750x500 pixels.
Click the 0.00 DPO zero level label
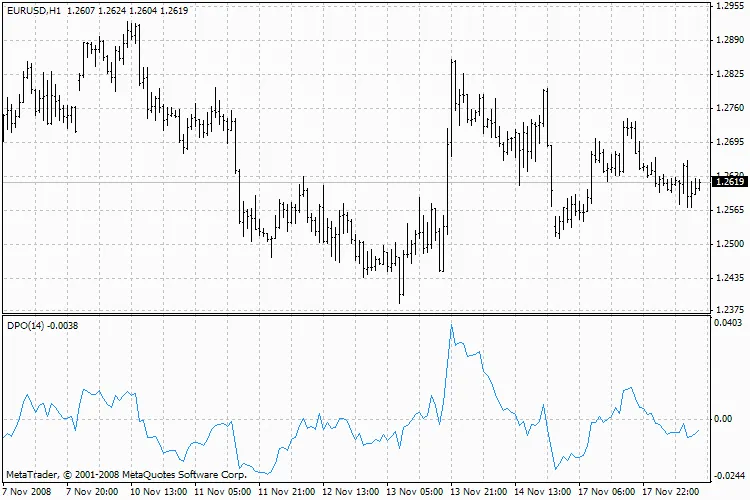[725, 418]
